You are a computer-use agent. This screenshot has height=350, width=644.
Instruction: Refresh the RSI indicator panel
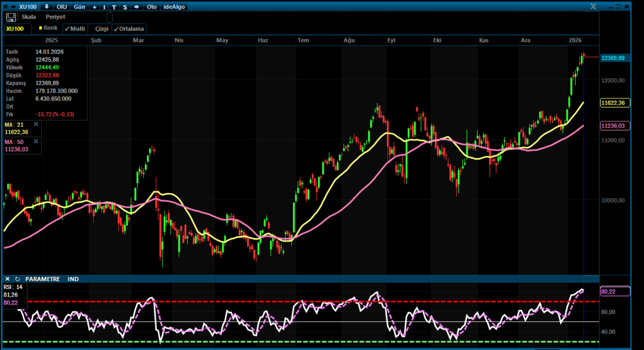(x=17, y=279)
